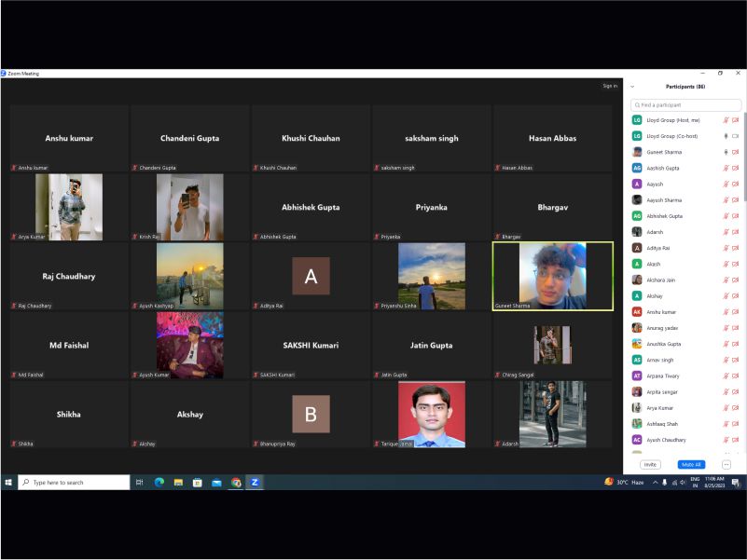
Task: Click muted mic icon for Aditya Rai row
Action: (x=726, y=248)
